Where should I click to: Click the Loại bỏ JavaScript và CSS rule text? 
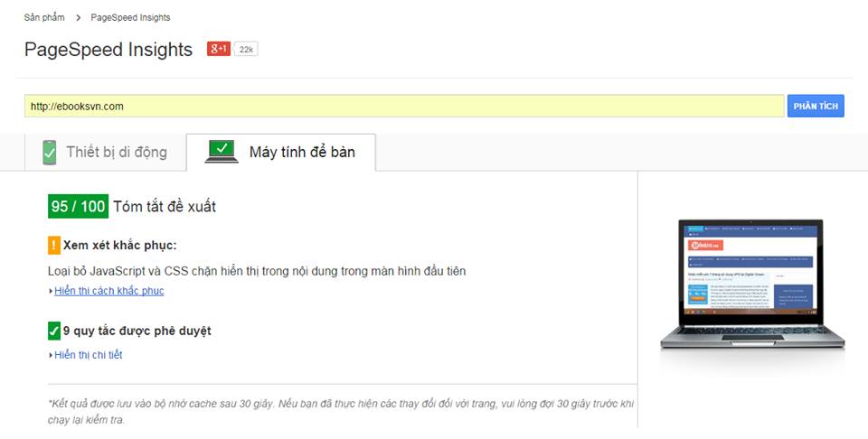257,272
